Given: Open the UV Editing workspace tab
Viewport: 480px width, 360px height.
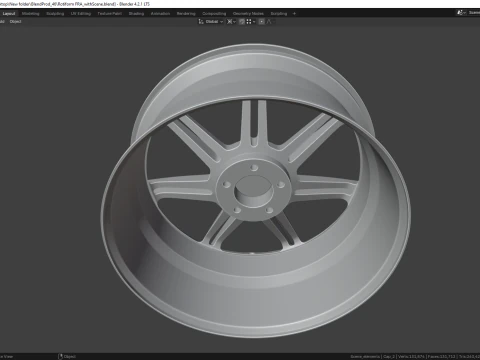Looking at the screenshot, I should tap(81, 14).
